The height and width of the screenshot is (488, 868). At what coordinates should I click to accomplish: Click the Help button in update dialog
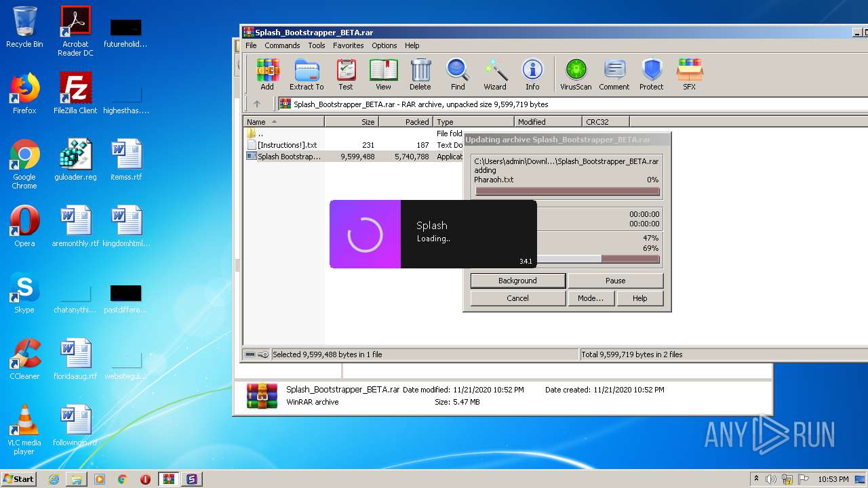coord(640,298)
